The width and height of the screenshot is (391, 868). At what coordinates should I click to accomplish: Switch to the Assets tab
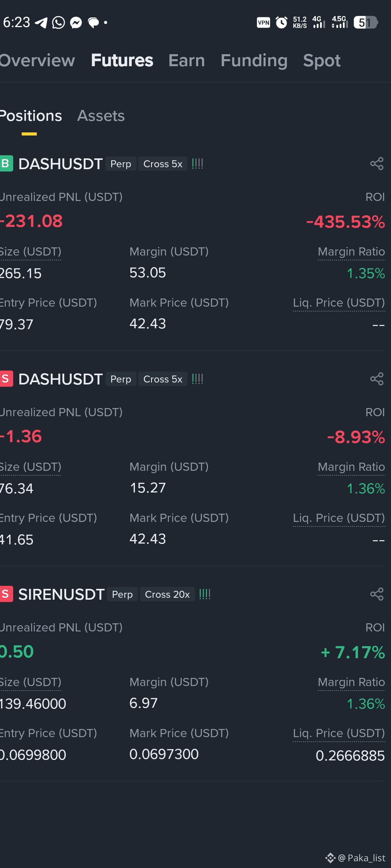pyautogui.click(x=101, y=116)
